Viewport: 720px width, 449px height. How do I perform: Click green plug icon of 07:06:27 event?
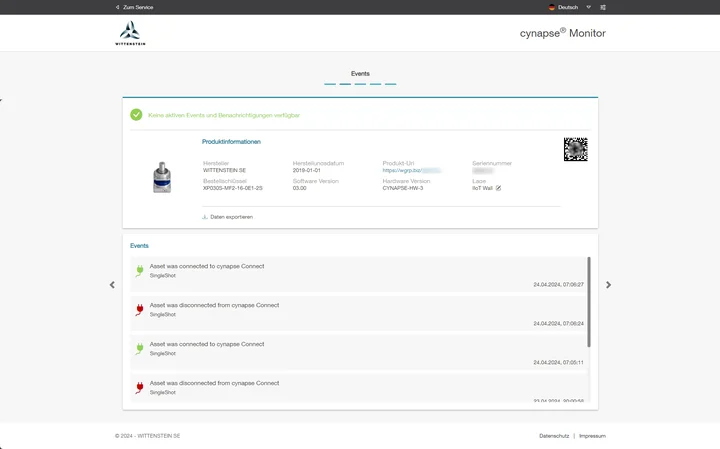point(139,270)
